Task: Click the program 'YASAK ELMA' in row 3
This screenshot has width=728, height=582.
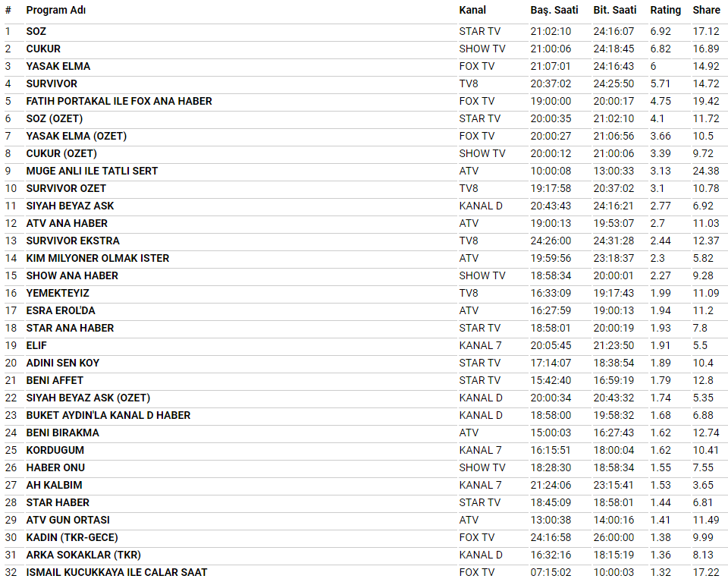Action: [x=58, y=67]
